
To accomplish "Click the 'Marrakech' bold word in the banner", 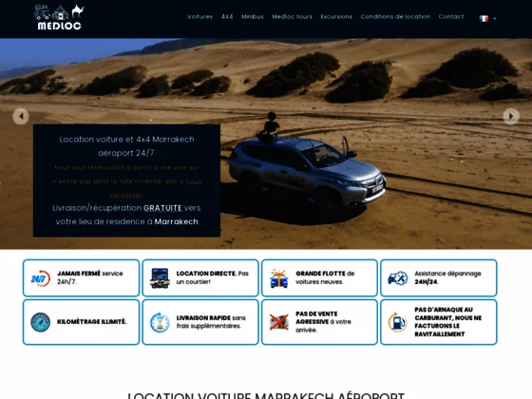I will pos(176,221).
